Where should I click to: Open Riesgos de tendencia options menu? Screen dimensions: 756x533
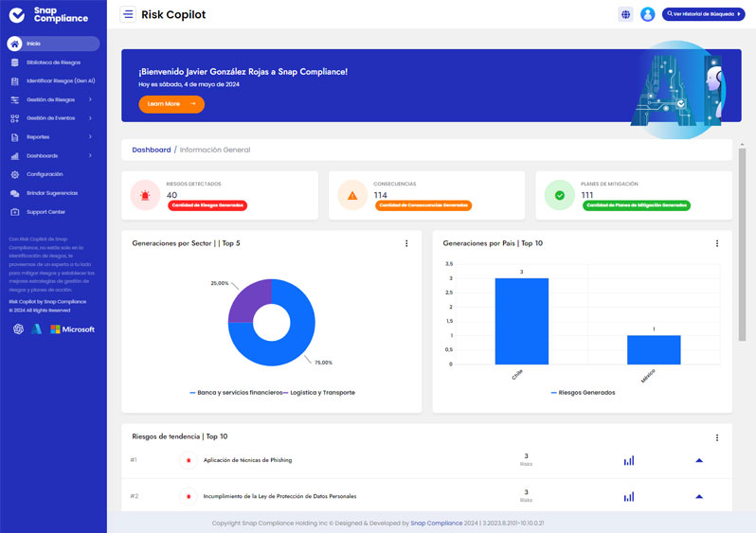click(717, 437)
